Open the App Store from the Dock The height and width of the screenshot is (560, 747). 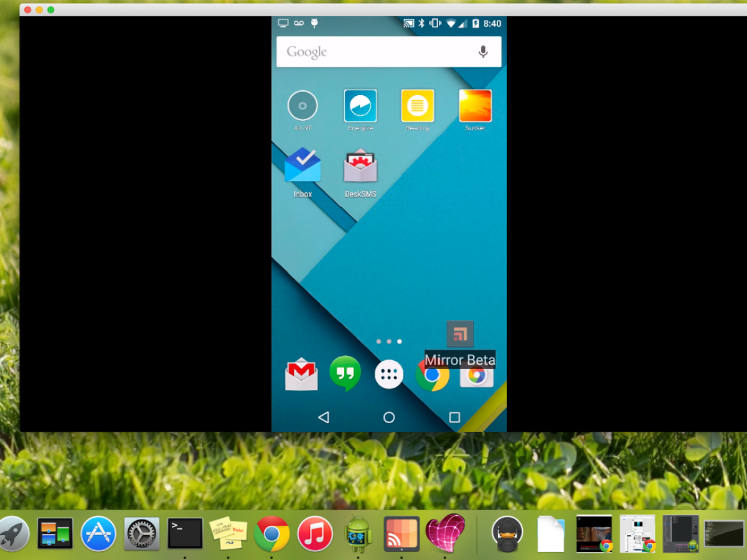click(x=98, y=534)
